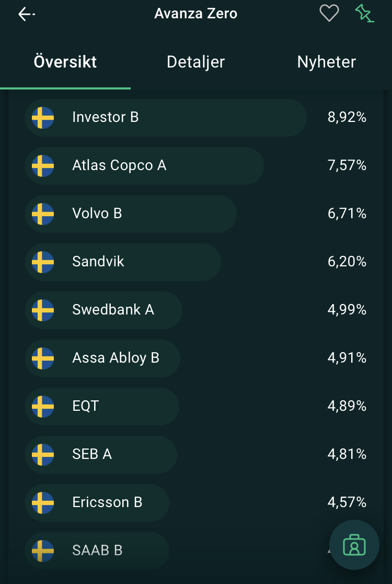The width and height of the screenshot is (392, 584).
Task: Click the flag icon beside Swedbank A
Action: coord(43,310)
